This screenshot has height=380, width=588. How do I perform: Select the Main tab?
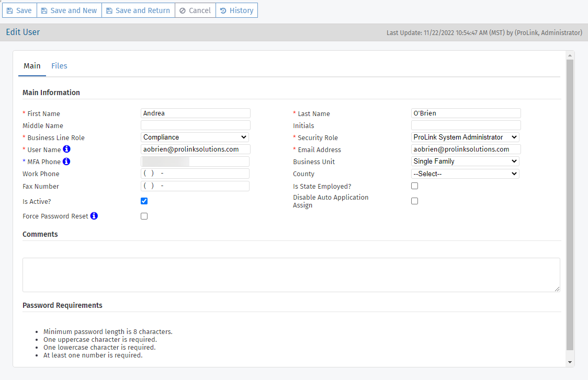point(32,66)
